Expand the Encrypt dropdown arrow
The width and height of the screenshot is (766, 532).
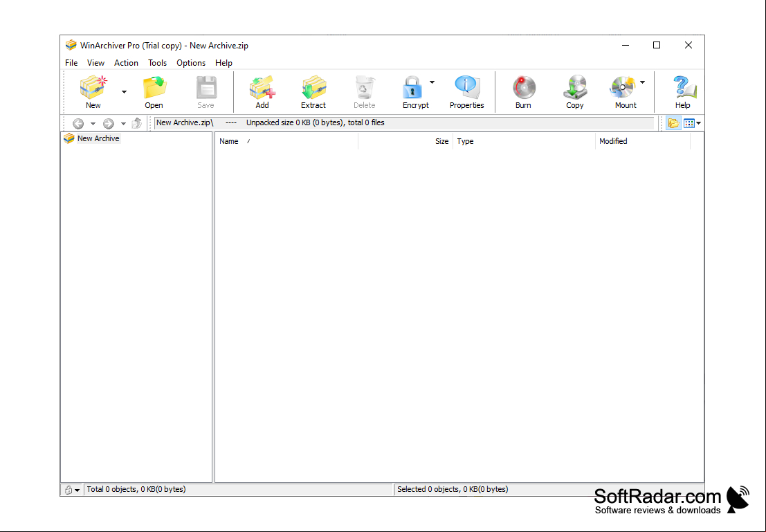pos(432,82)
